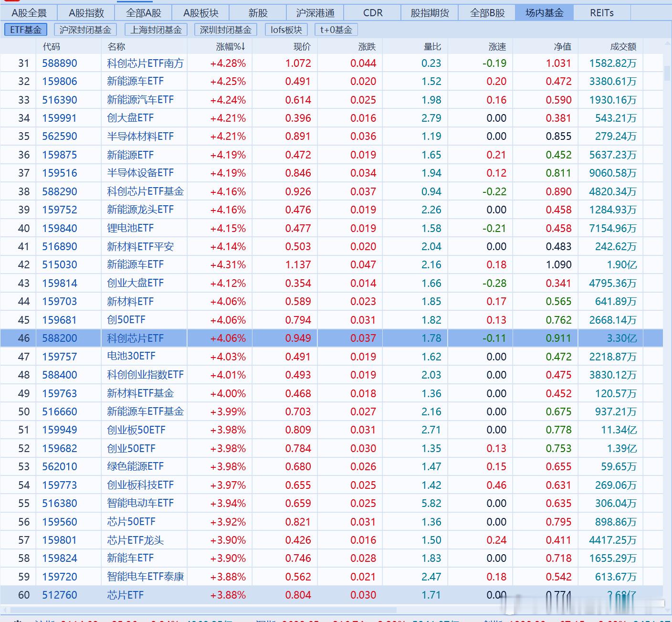Click 11.34亿 turnover value
Screen dimensions: 672x622
coord(619,430)
